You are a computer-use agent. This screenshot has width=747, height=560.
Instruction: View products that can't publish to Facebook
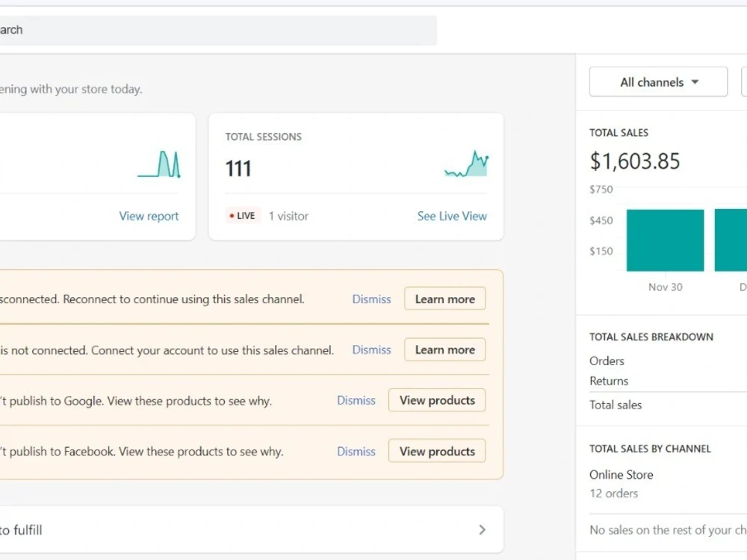pyautogui.click(x=437, y=451)
